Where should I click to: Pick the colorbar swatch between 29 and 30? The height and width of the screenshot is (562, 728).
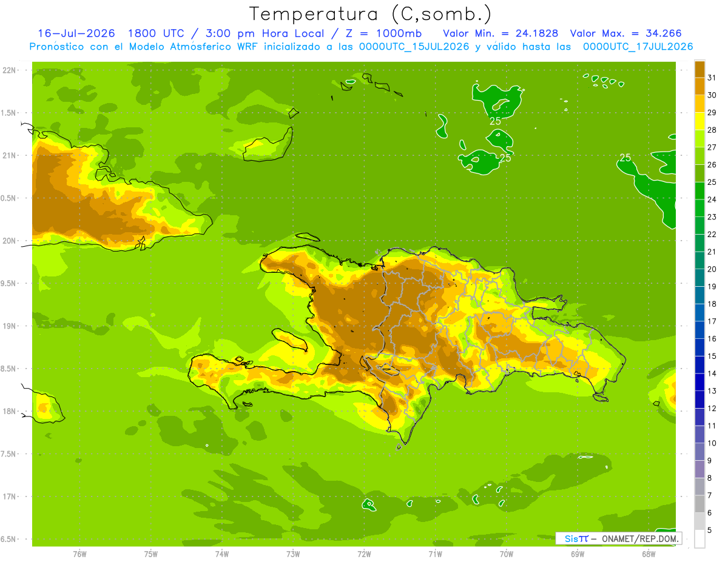coord(699,104)
